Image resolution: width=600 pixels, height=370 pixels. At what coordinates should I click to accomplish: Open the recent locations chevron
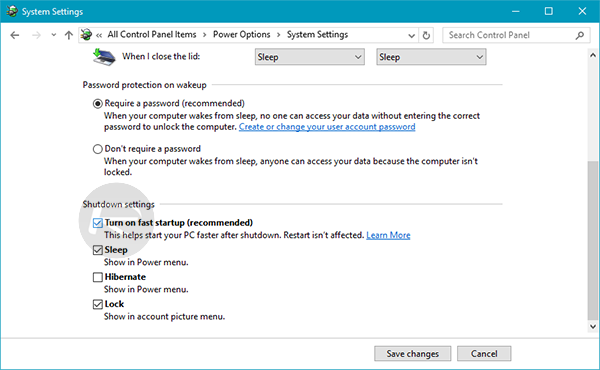(54, 35)
